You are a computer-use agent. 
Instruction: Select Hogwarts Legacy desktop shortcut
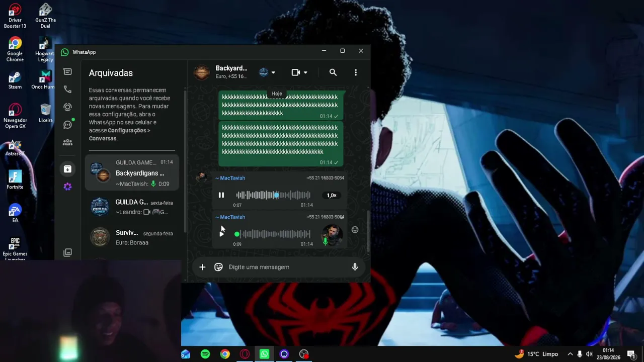tap(45, 50)
